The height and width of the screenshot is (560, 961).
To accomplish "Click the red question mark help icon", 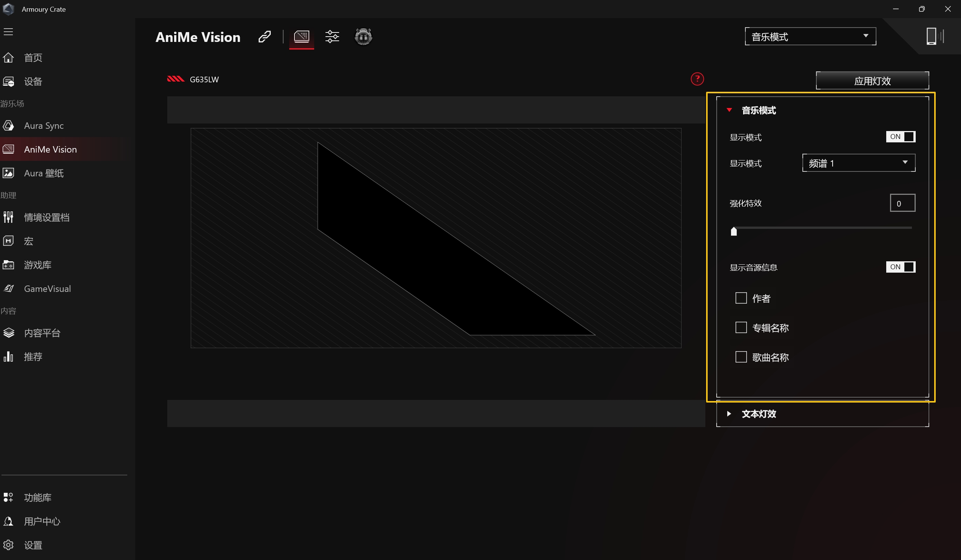I will tap(697, 79).
